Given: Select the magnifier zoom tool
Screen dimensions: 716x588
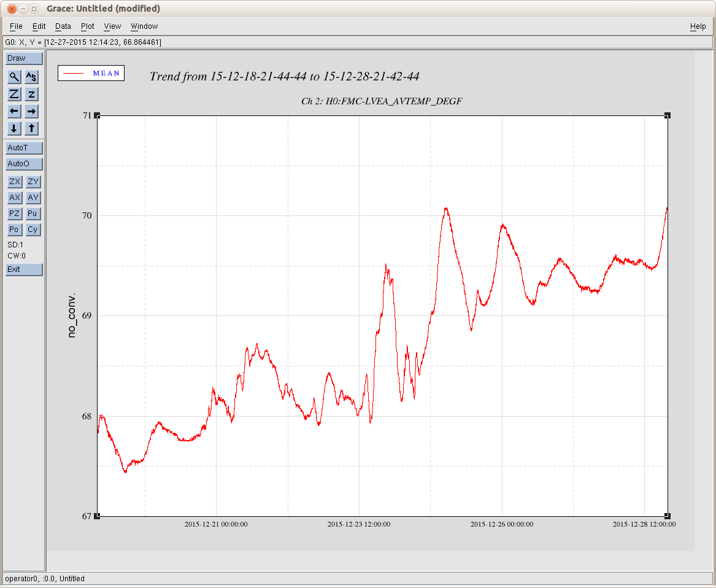Looking at the screenshot, I should click(14, 77).
